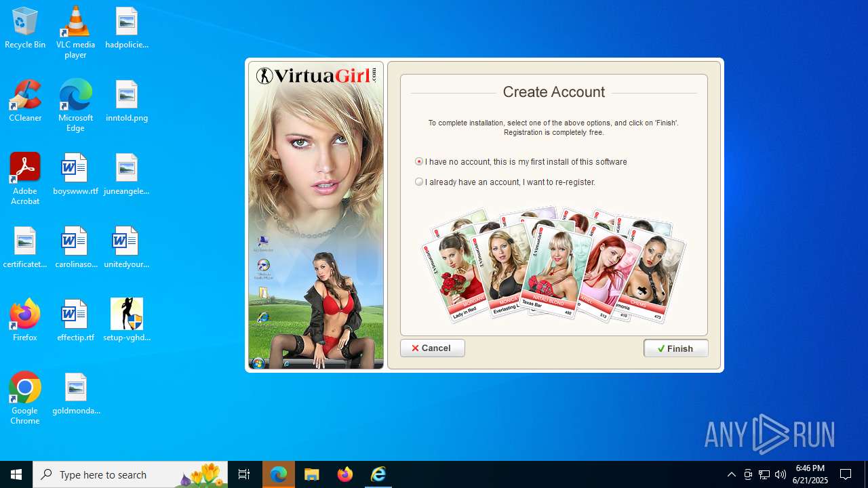Select hadpolicie file on desktop
Viewport: 868px width, 488px height.
(x=127, y=28)
